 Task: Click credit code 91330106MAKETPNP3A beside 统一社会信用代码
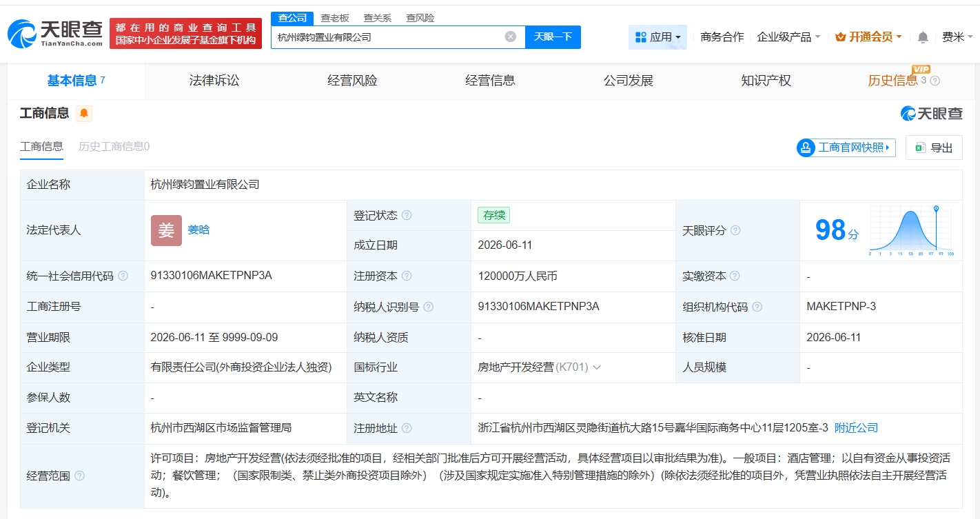pyautogui.click(x=211, y=276)
